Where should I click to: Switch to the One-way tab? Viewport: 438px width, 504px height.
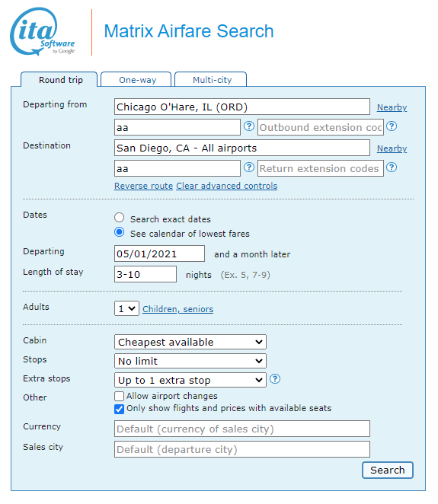tap(136, 80)
